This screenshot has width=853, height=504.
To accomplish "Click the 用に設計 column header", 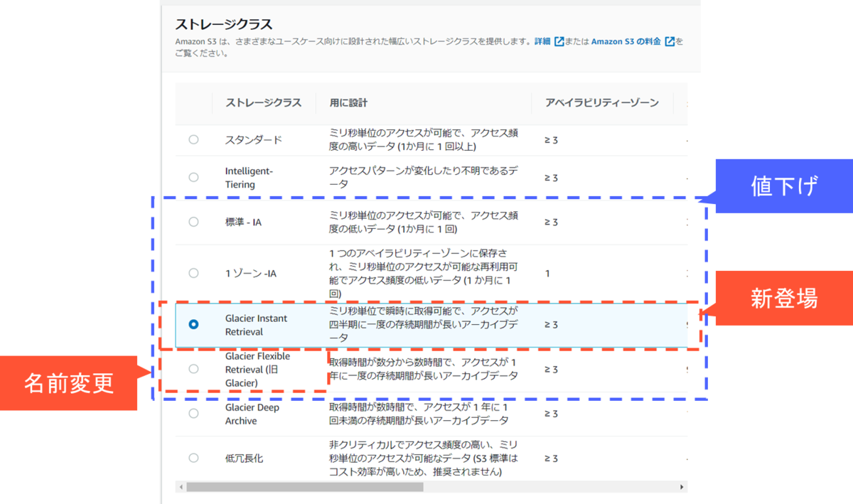I will pyautogui.click(x=348, y=102).
